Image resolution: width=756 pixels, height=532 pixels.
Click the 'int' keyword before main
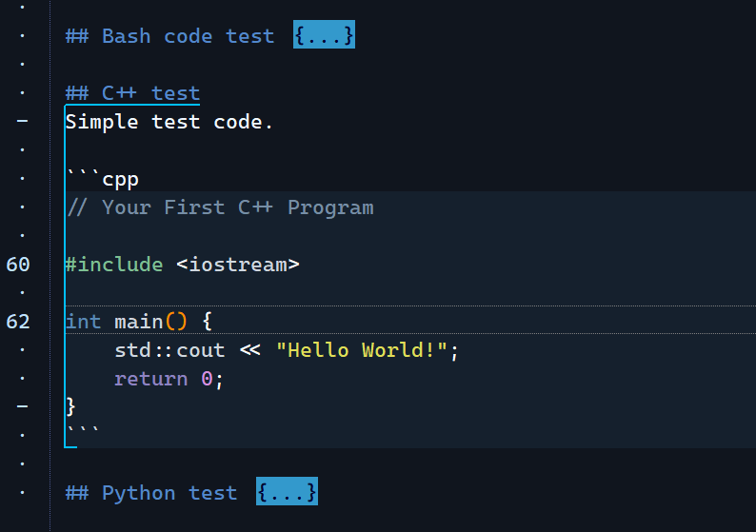84,322
